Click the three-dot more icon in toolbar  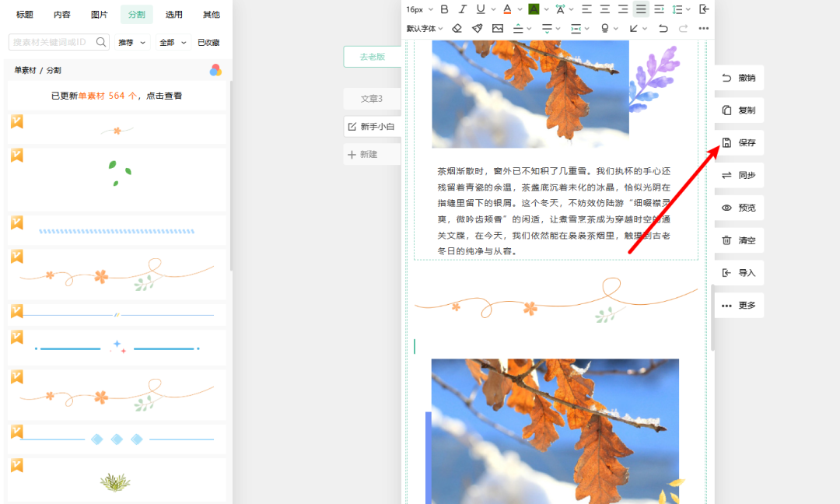click(704, 29)
